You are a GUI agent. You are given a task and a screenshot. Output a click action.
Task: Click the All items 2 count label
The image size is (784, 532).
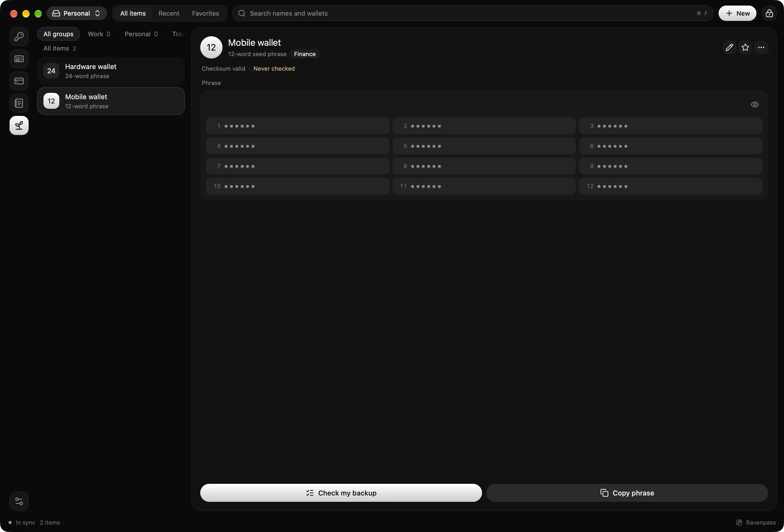click(60, 48)
